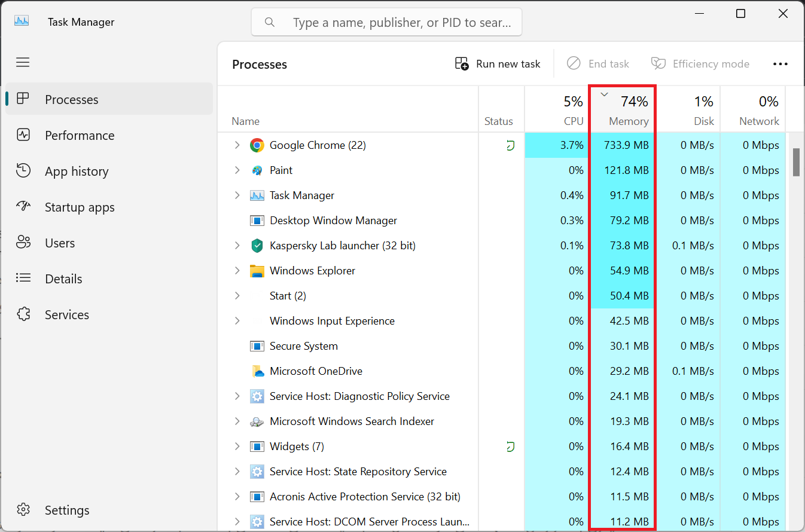805x532 pixels.
Task: Expand the Widgets process group
Action: point(237,447)
